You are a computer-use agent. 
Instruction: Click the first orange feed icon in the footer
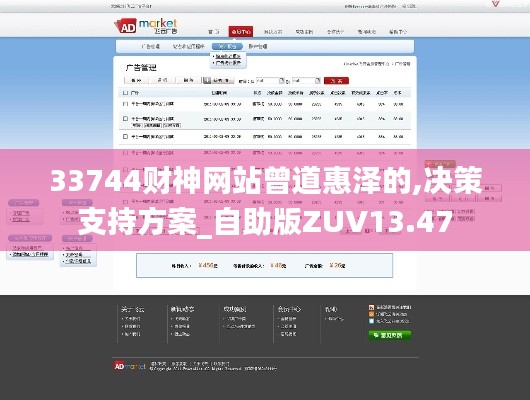point(371,307)
